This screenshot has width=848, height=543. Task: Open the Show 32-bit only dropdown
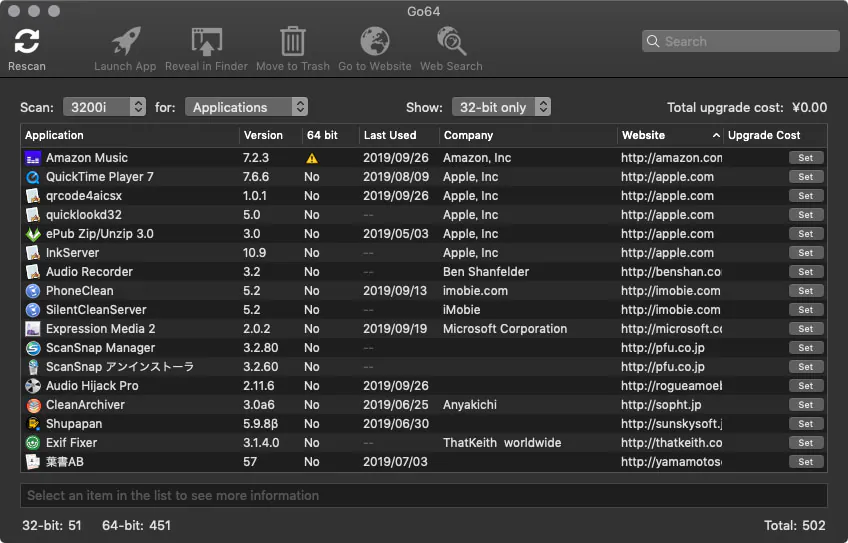tap(501, 107)
